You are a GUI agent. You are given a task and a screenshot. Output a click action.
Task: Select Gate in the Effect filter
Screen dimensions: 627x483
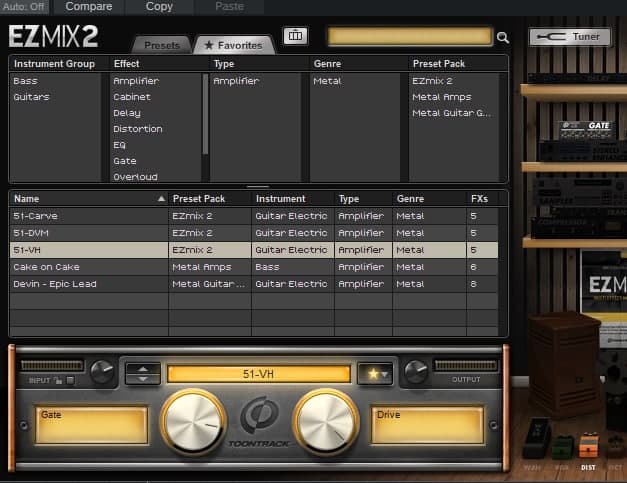(125, 161)
